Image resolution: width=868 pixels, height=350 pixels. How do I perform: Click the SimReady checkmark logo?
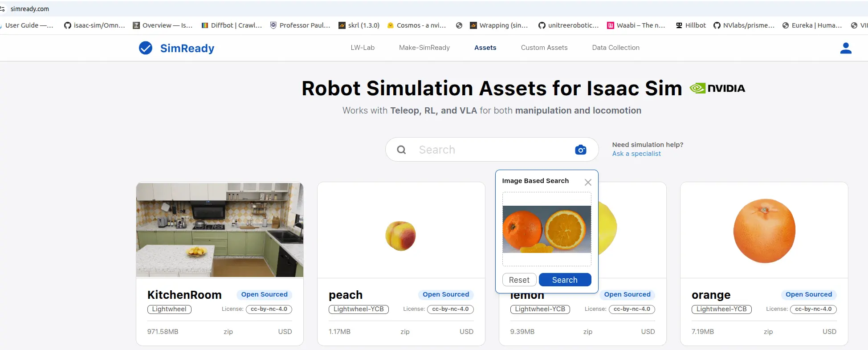pos(146,48)
